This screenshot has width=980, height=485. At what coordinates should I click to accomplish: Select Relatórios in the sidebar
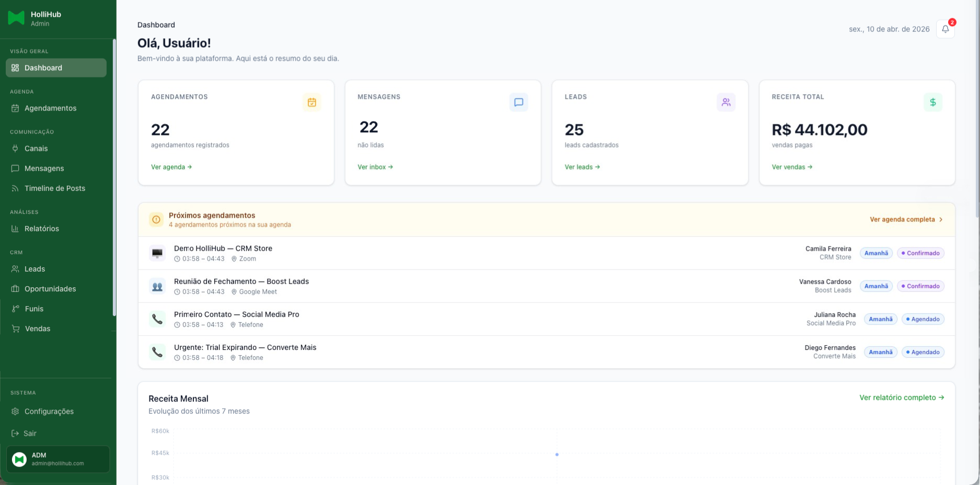coord(41,229)
